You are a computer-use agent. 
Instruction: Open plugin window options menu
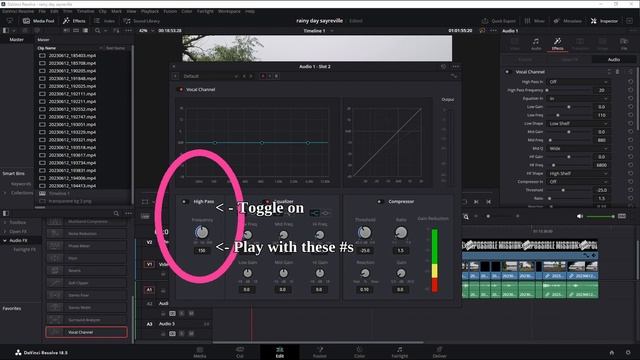[456, 67]
